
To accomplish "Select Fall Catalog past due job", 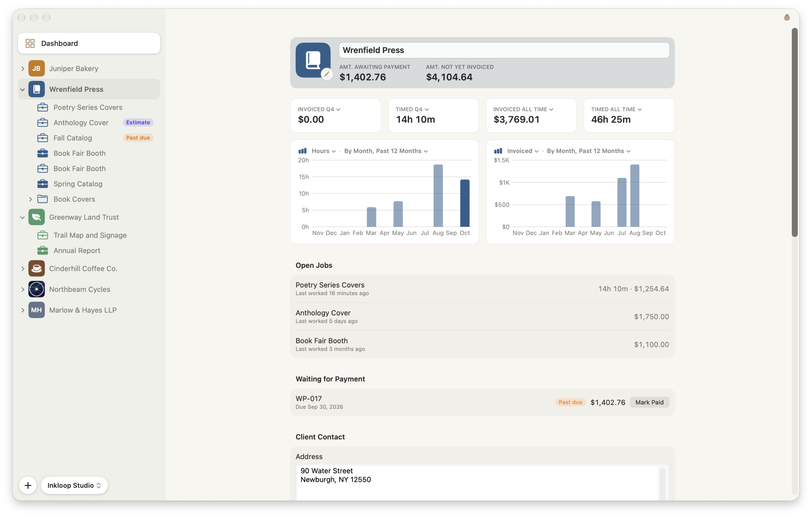I will click(x=89, y=138).
